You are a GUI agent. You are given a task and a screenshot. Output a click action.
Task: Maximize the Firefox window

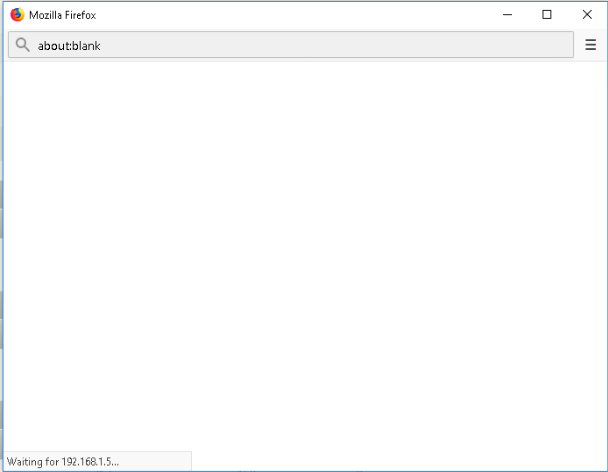click(547, 15)
